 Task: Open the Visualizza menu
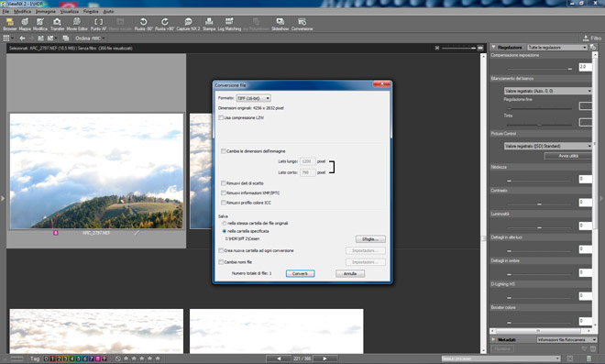coord(70,12)
